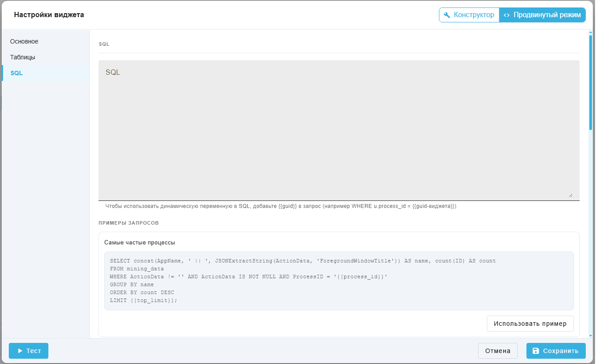This screenshot has height=364, width=599.
Task: Click the Примеры запросов section heading
Action: (128, 223)
